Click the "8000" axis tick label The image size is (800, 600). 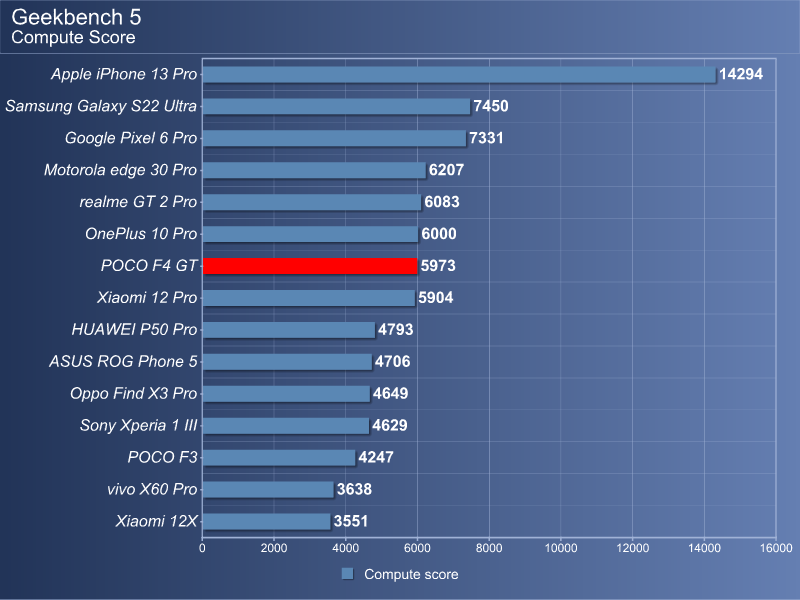489,548
